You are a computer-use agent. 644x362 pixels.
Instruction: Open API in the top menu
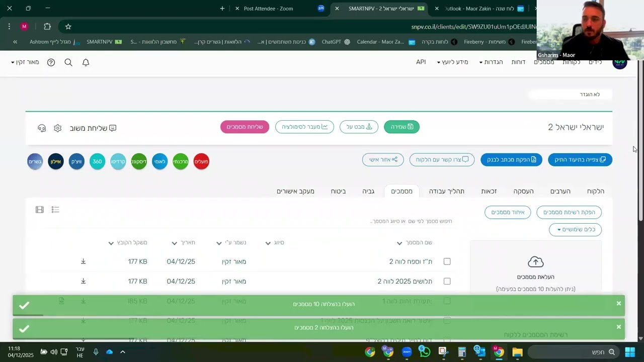click(x=421, y=62)
